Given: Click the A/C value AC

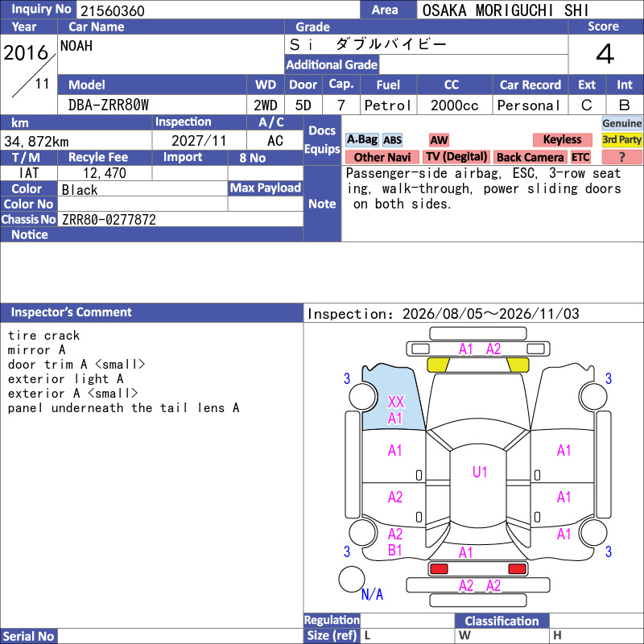Looking at the screenshot, I should 275,141.
